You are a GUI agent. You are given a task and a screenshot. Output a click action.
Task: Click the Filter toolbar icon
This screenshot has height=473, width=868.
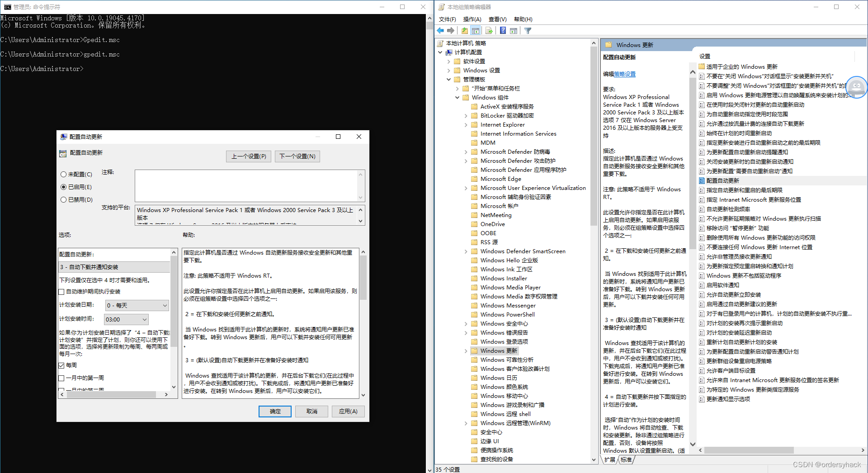[x=528, y=30]
